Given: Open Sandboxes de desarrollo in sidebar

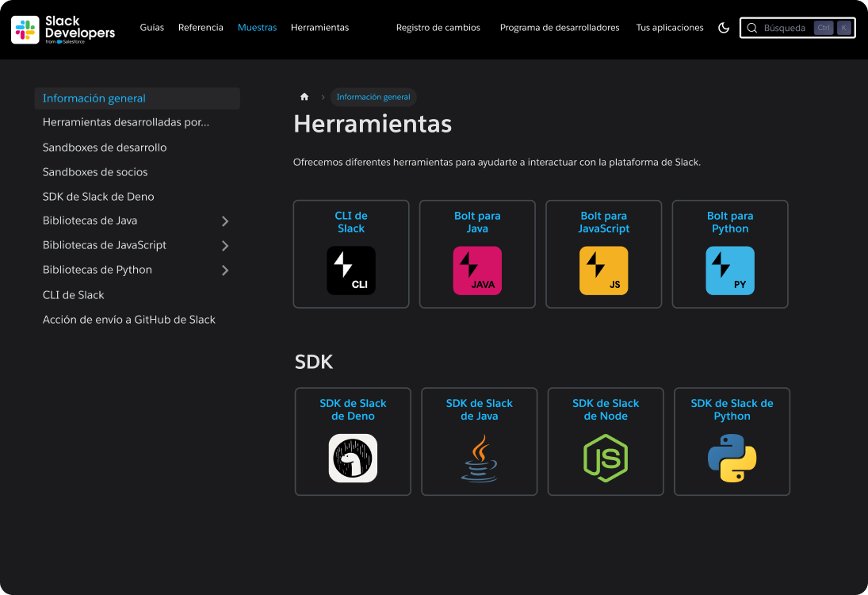Looking at the screenshot, I should [x=105, y=148].
